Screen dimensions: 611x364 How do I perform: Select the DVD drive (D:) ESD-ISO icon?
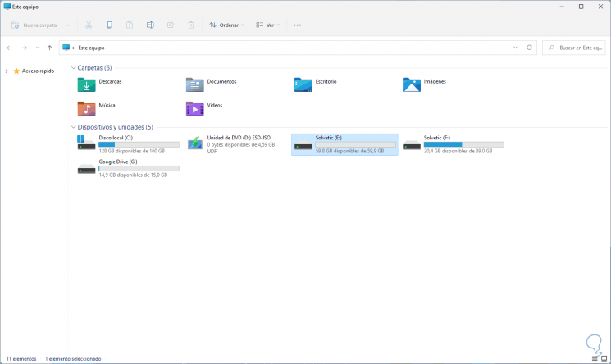[195, 143]
